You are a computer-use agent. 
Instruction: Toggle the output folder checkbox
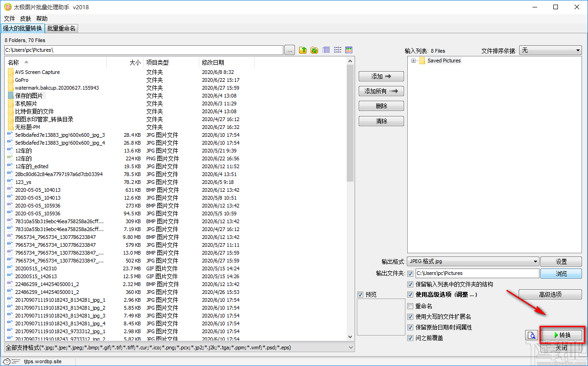pyautogui.click(x=410, y=274)
